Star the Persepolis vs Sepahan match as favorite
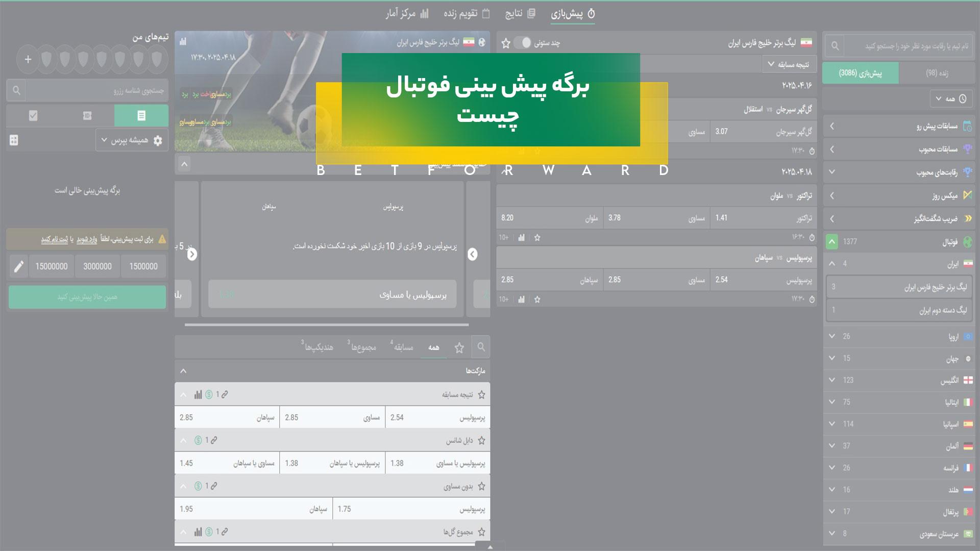The width and height of the screenshot is (980, 551). tap(537, 300)
